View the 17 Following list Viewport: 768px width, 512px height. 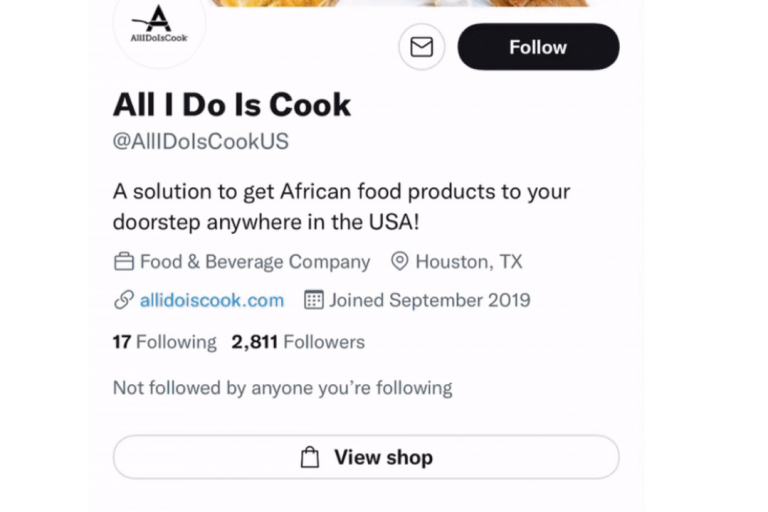(x=164, y=342)
